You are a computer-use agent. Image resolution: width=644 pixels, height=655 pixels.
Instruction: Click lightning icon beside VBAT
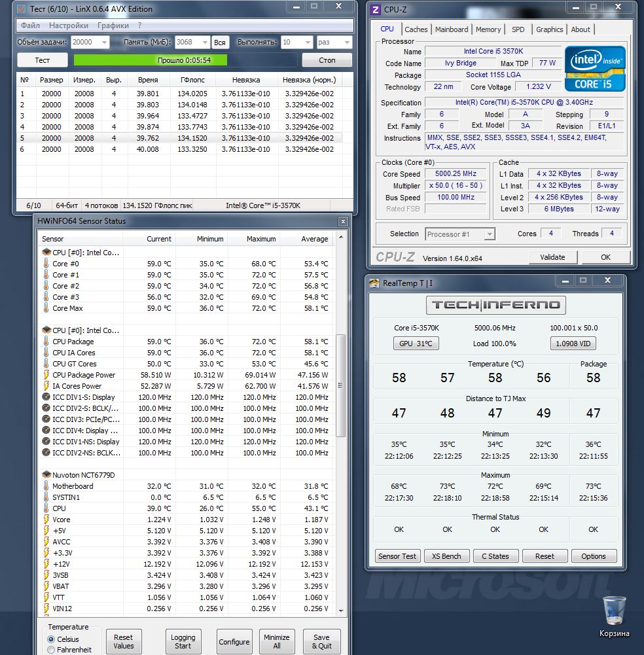[46, 586]
